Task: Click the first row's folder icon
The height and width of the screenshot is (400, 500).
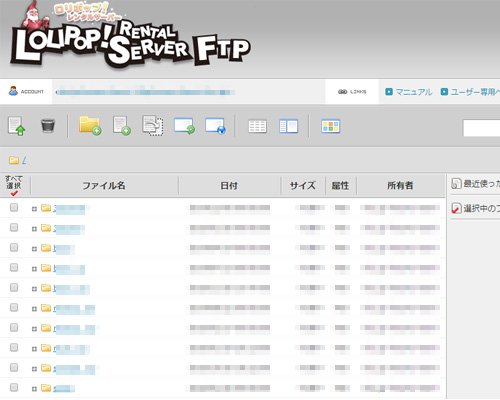Action: [x=46, y=208]
